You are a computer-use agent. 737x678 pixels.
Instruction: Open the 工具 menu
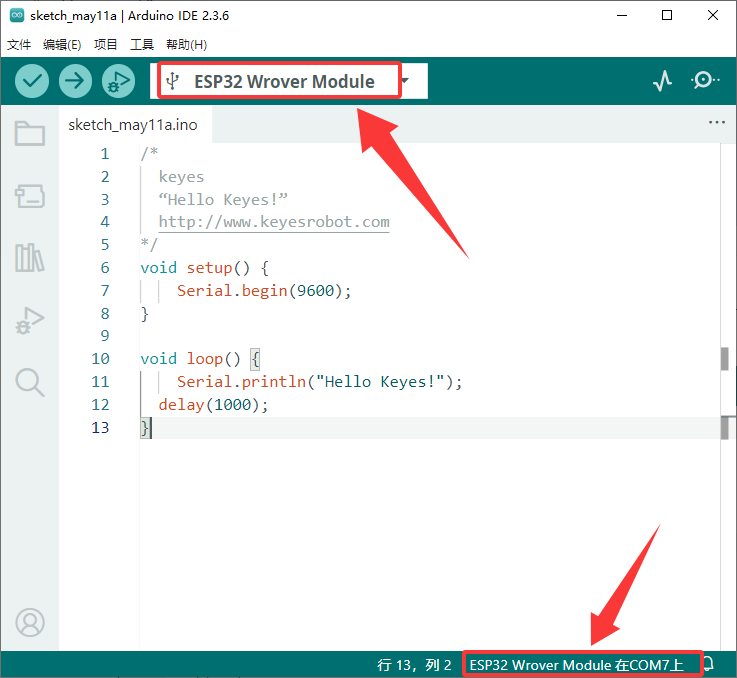[142, 45]
